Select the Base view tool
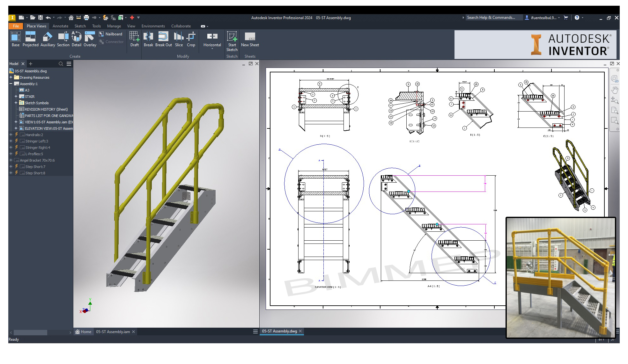Screen dimensions: 628x364 pyautogui.click(x=15, y=39)
